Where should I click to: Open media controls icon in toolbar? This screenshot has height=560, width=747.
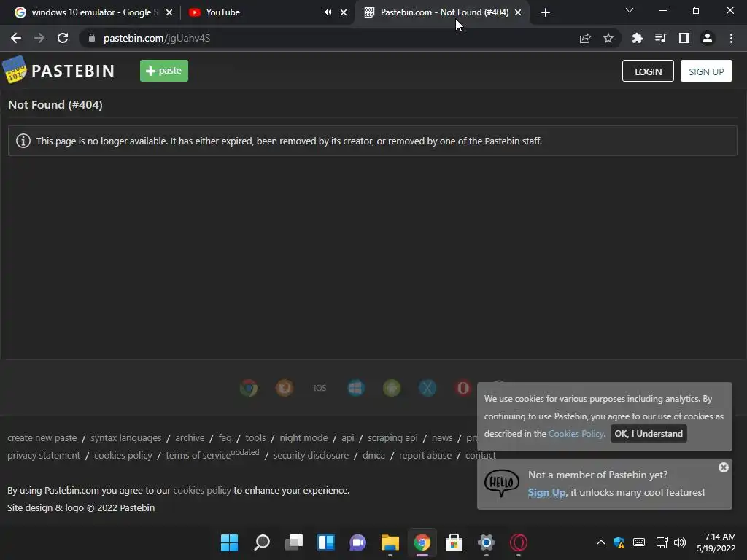click(x=661, y=38)
